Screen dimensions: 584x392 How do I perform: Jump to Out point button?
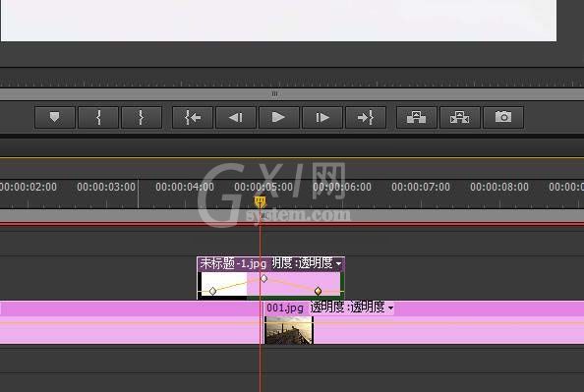coord(366,117)
